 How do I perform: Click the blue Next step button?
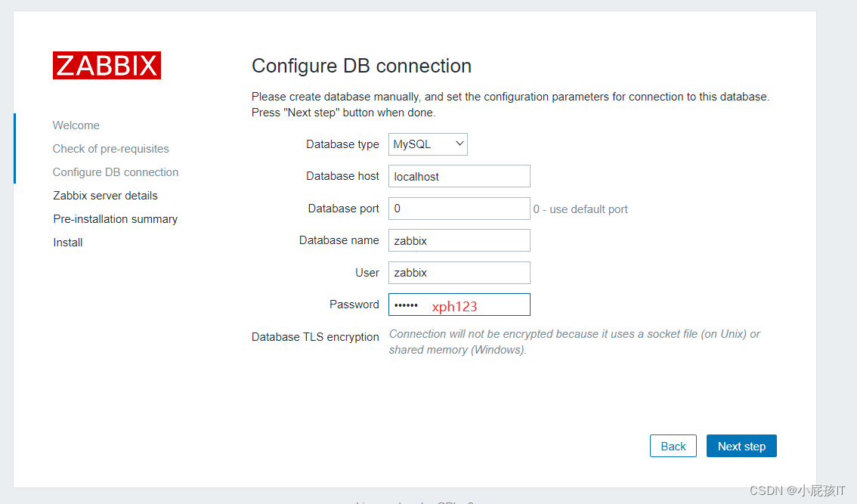point(741,445)
